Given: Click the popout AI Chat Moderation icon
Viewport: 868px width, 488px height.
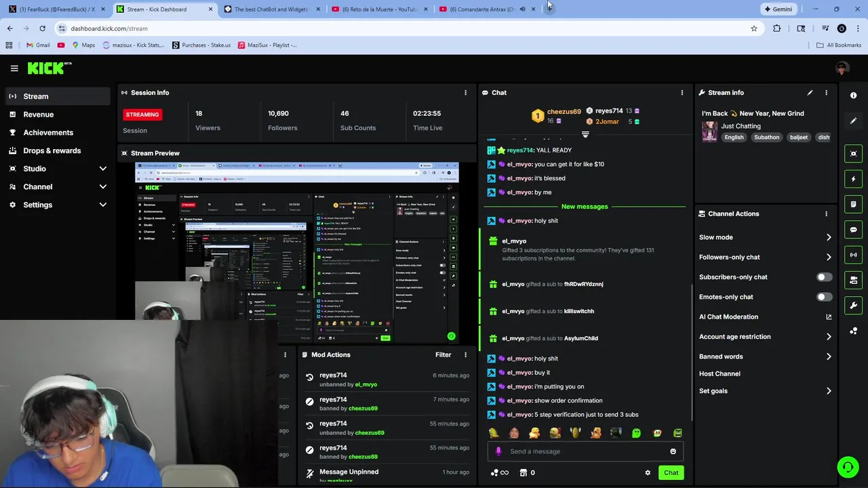Looking at the screenshot, I should 829,317.
